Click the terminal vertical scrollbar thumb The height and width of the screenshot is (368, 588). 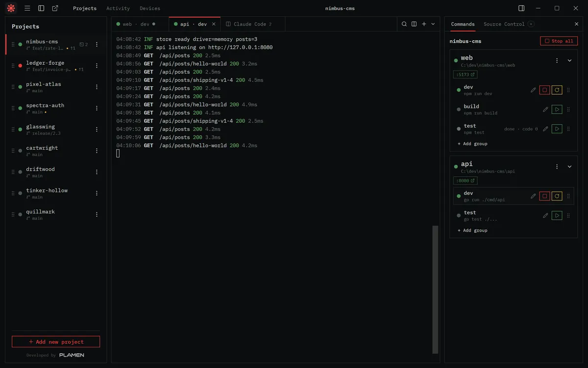(x=435, y=289)
